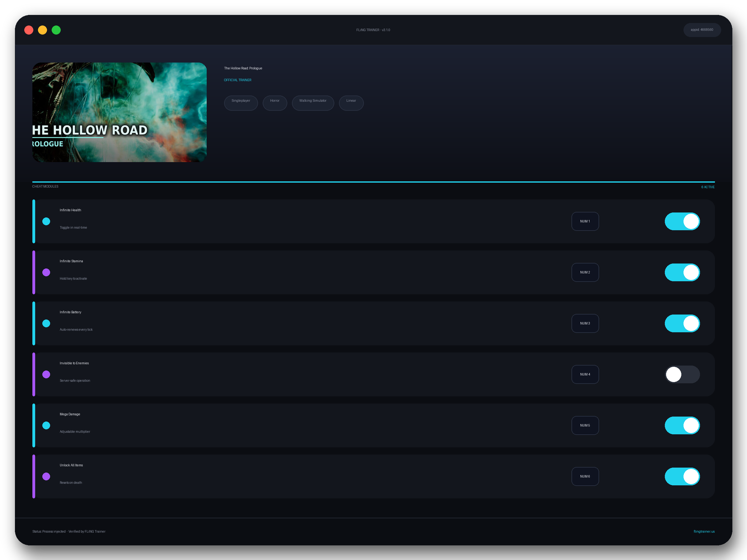Click the OFFICIAL TRAINER label
Image resolution: width=747 pixels, height=560 pixels.
click(237, 80)
